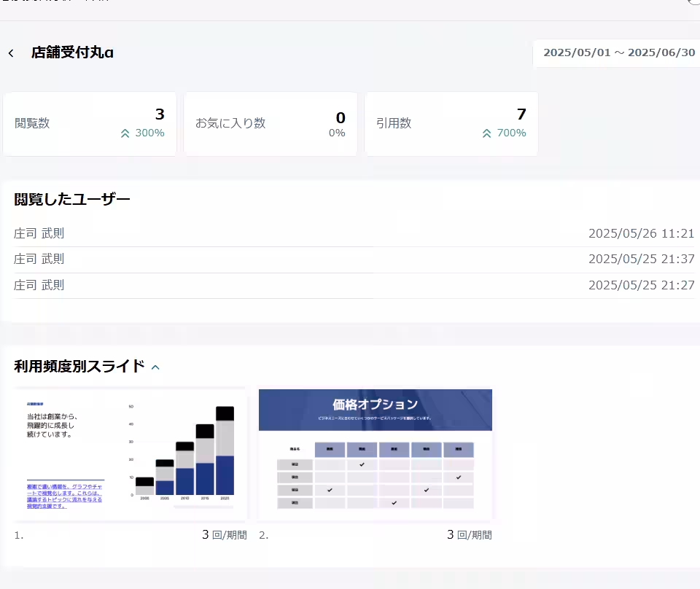The height and width of the screenshot is (589, 700).
Task: Click the timestamp 2025/05/25 21:37
Action: pyautogui.click(x=642, y=259)
